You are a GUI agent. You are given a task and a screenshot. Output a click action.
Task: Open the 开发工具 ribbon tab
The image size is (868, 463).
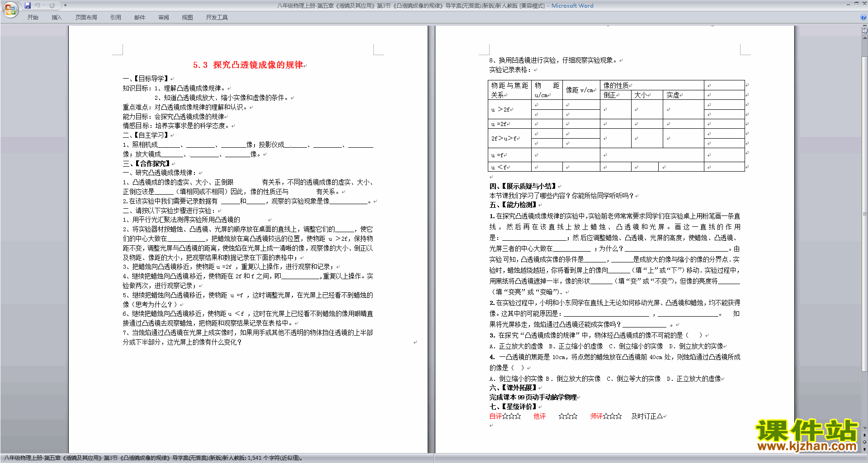(217, 18)
